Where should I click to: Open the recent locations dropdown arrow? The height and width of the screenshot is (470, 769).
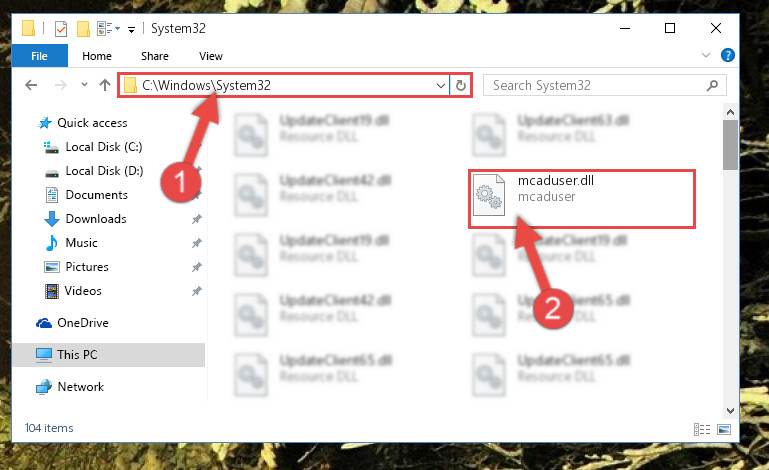tap(84, 85)
